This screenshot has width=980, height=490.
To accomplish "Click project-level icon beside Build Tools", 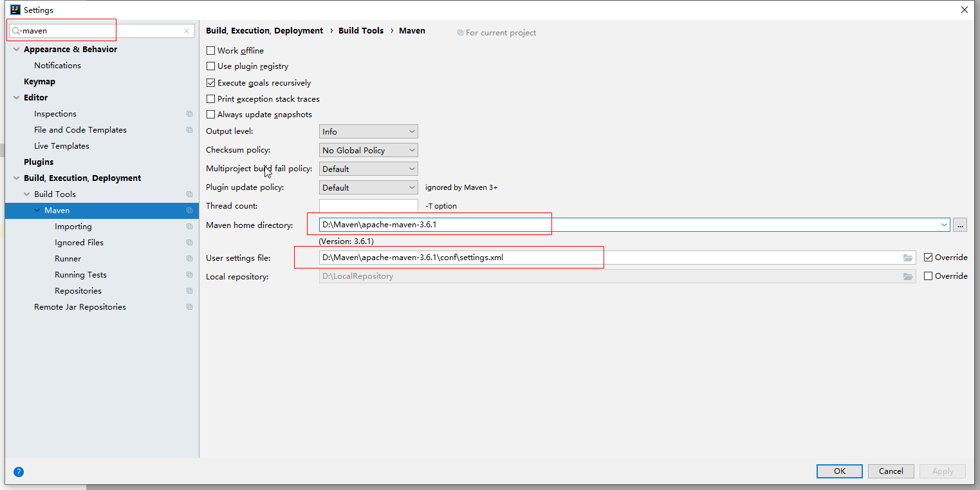I will [x=189, y=194].
